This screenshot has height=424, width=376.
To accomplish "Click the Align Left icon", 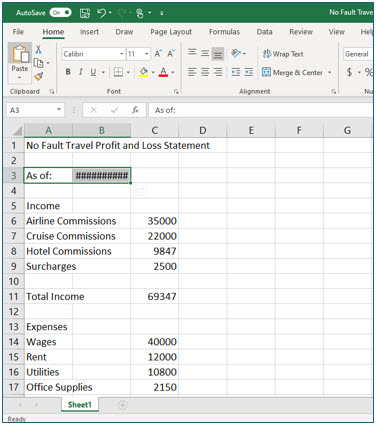I will [x=192, y=72].
